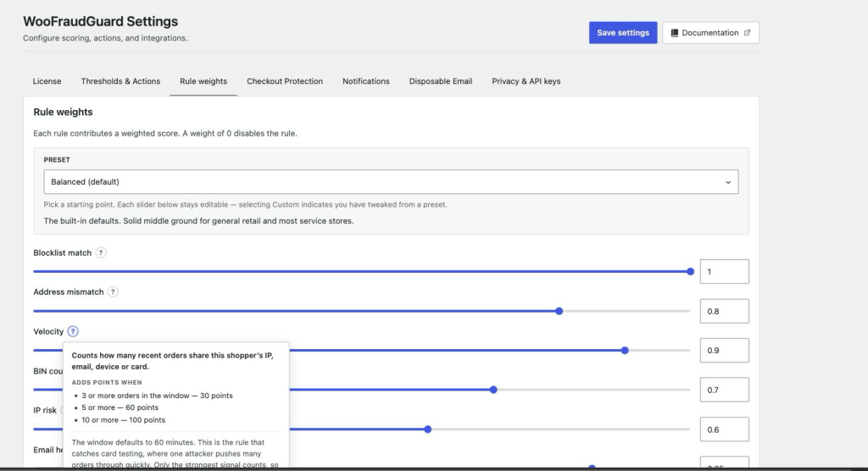
Task: Select the Rule weights tab
Action: click(x=203, y=80)
